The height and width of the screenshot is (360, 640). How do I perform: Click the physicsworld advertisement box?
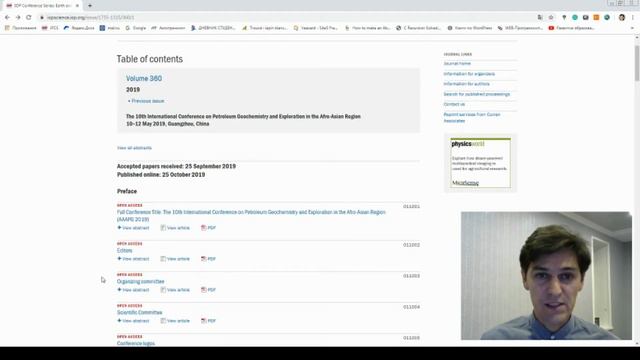[480, 162]
